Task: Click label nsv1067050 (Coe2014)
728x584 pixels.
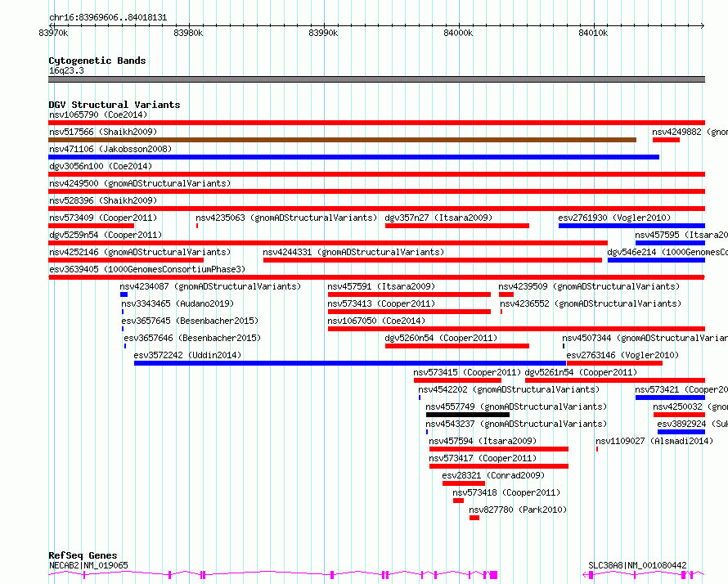Action: coord(376,321)
